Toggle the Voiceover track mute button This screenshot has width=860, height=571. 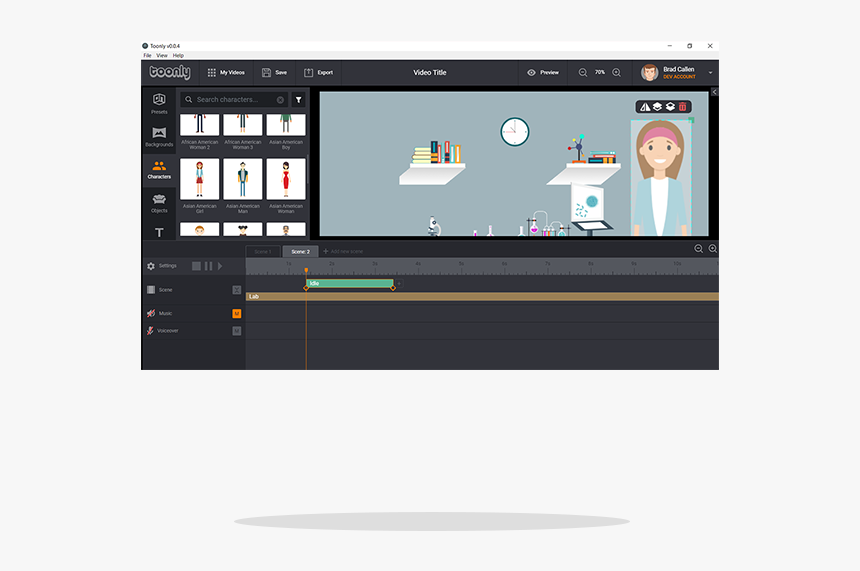tap(237, 331)
